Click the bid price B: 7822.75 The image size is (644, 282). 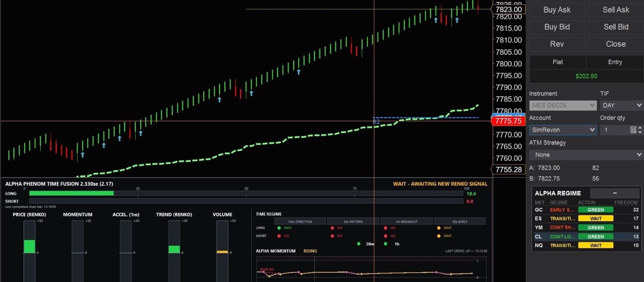click(x=545, y=178)
